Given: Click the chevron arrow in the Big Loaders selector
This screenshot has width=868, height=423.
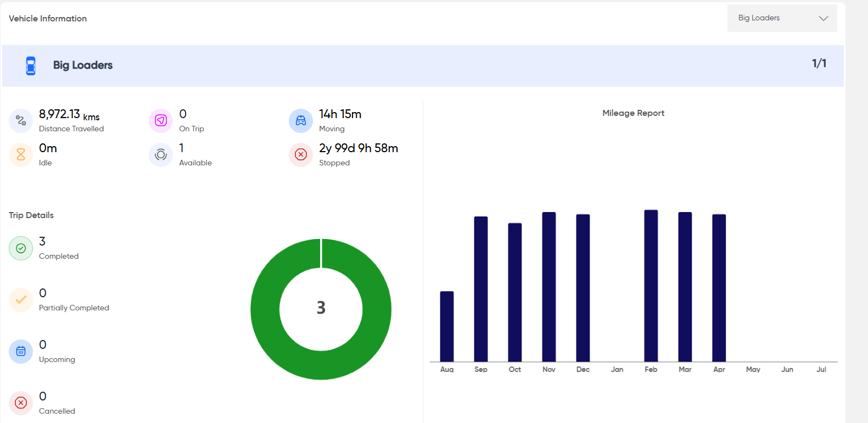Looking at the screenshot, I should click(x=824, y=18).
